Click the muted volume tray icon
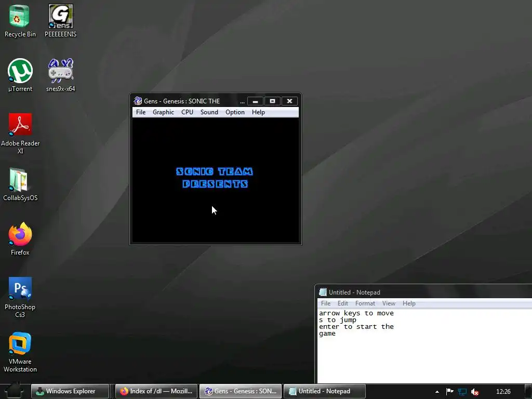This screenshot has height=399, width=532. tap(475, 392)
